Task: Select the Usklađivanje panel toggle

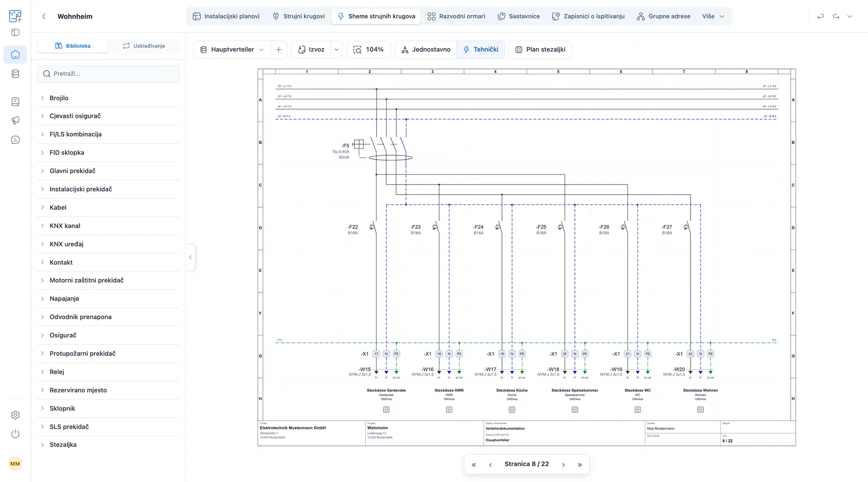Action: point(144,46)
